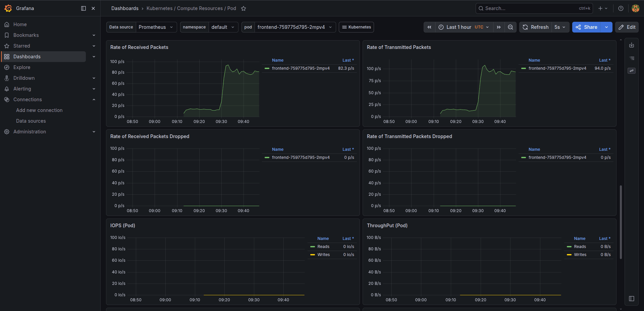Toggle frontend series in Transmitted Packets Dropped legend
Screen dimensions: 644x311
click(557, 158)
